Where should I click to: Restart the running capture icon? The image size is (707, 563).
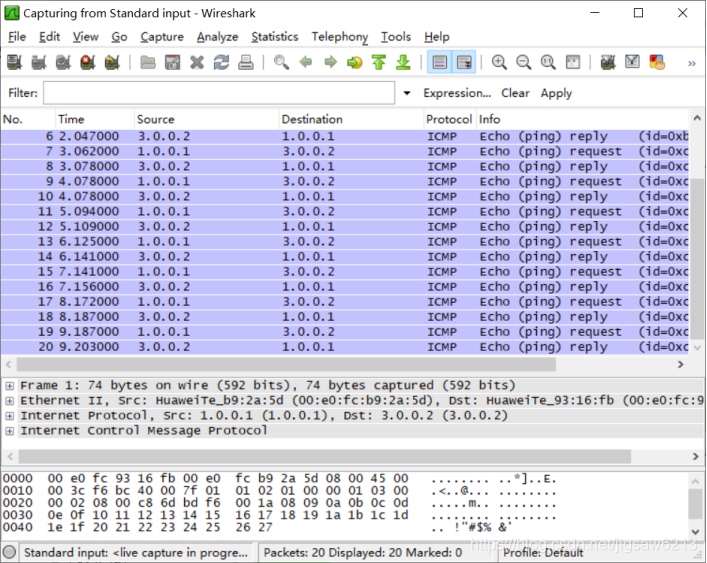pyautogui.click(x=112, y=62)
